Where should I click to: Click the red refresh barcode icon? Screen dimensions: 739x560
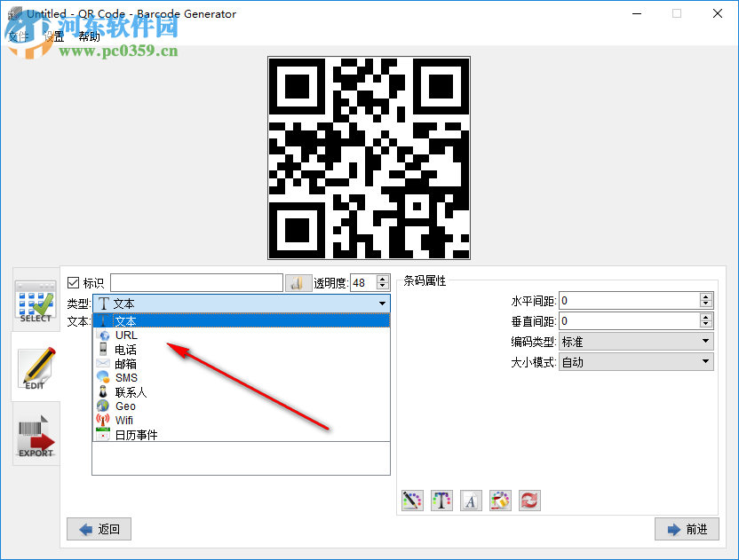[x=529, y=500]
